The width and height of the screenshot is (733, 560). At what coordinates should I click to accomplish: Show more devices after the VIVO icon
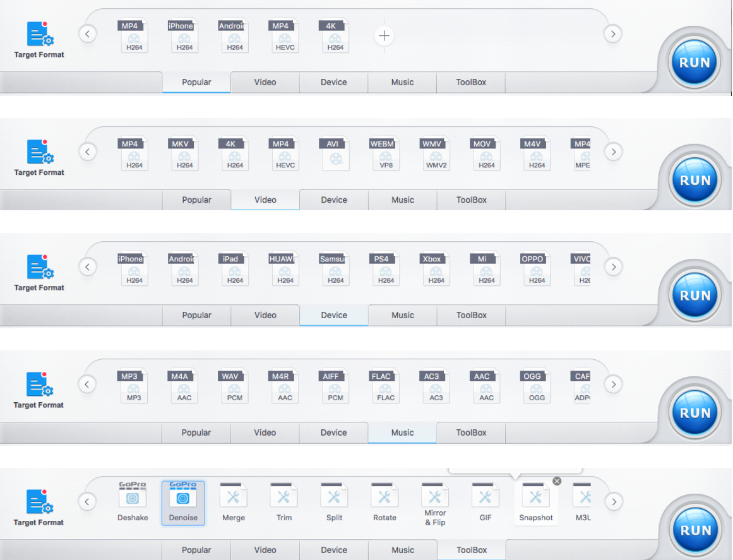tap(613, 267)
